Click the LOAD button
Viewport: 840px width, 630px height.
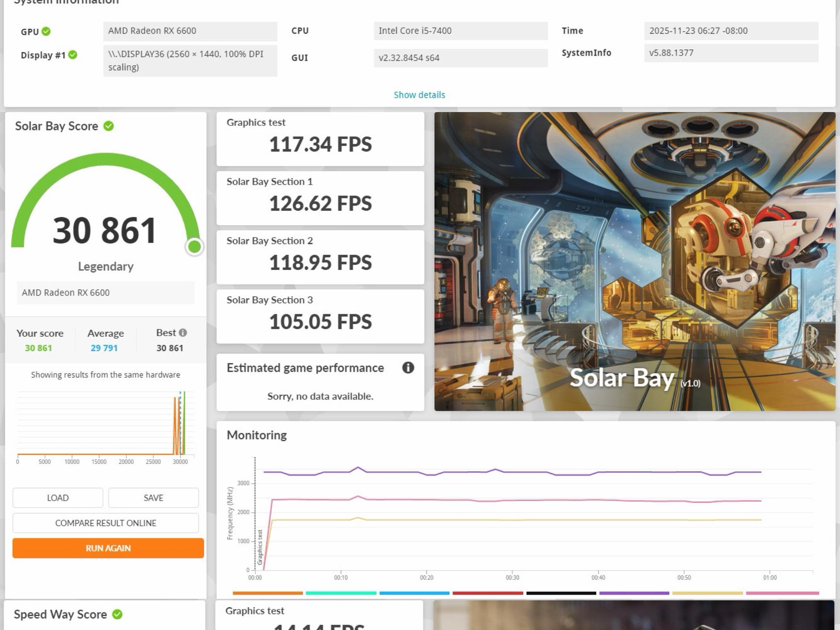pos(58,498)
